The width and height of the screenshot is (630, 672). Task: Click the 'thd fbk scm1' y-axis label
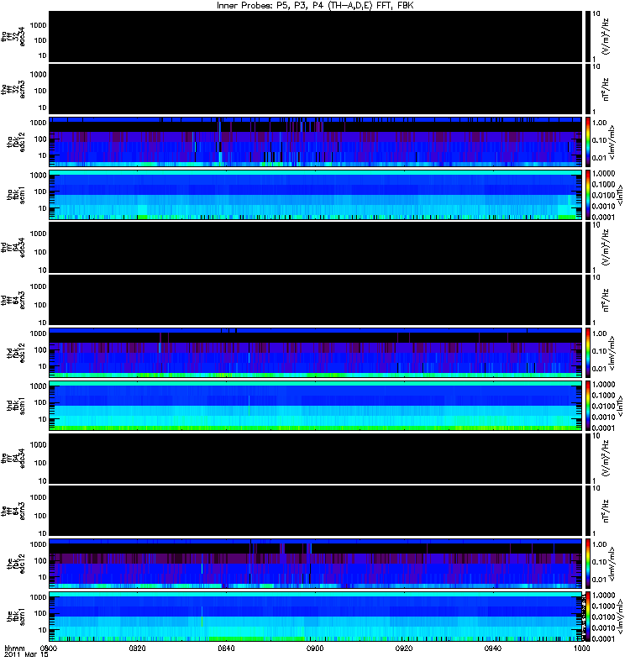point(16,406)
